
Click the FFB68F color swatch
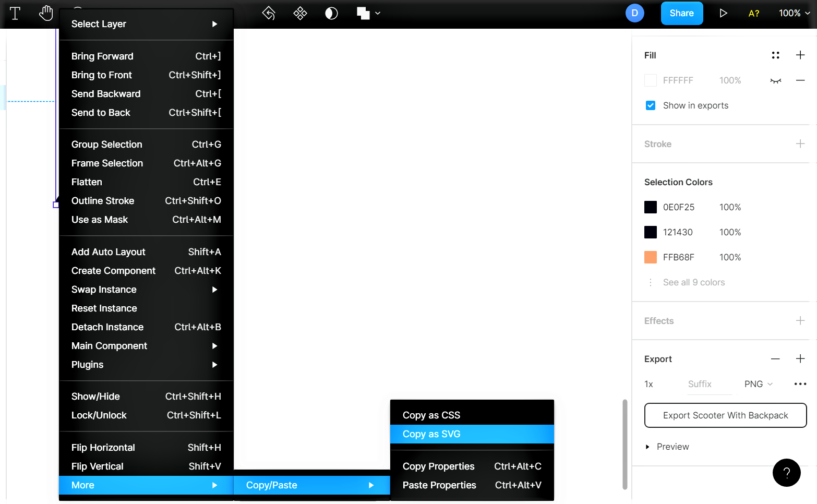point(650,257)
